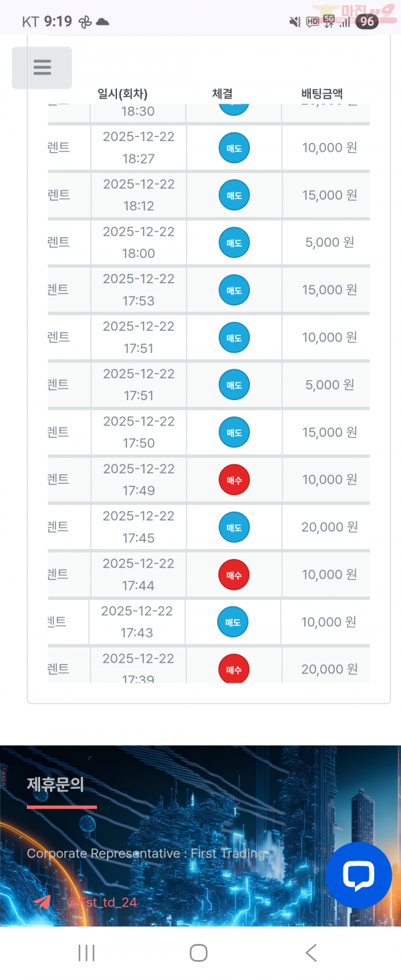Select the 매도 badge on the 18:27 row
Viewport: 401px width, 980px height.
(233, 148)
